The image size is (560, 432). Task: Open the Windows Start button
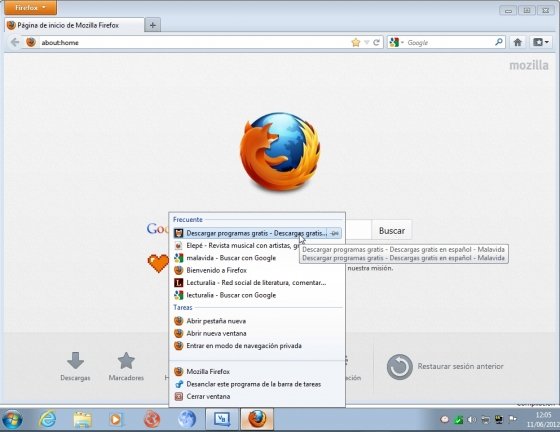(12, 420)
